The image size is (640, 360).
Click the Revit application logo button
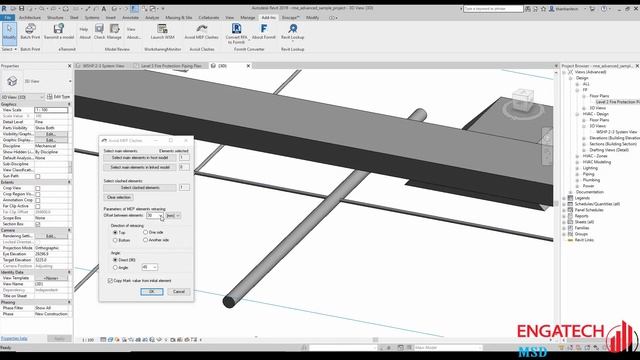[x=4, y=8]
